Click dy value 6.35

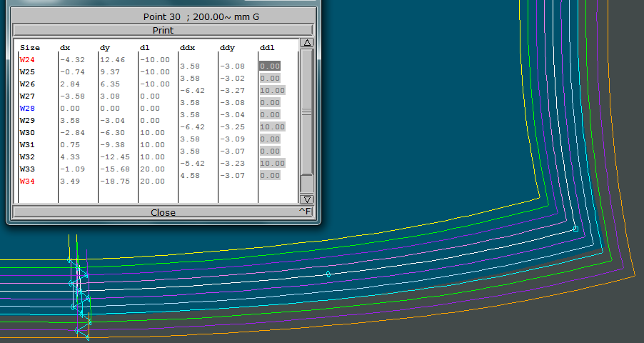[x=110, y=84]
